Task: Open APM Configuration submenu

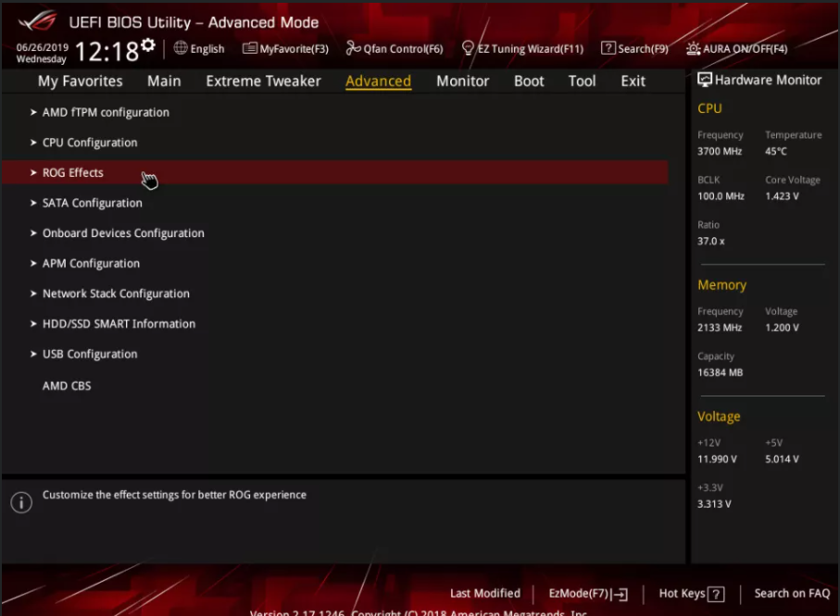Action: (91, 264)
